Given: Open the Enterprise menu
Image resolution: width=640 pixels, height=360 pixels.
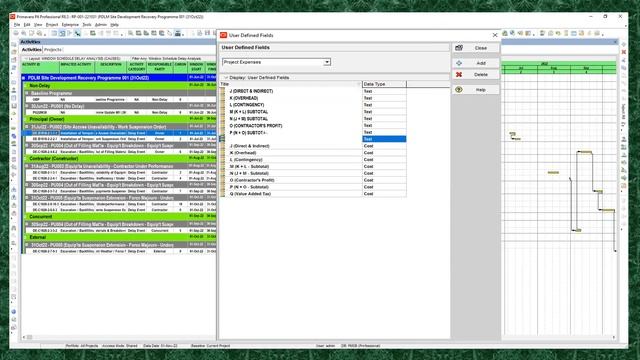Looking at the screenshot, I should point(70,25).
